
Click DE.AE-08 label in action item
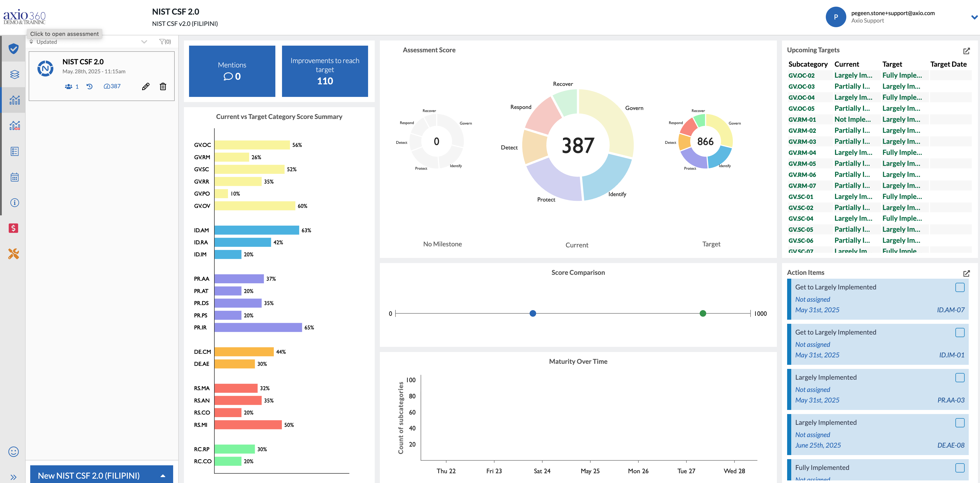pyautogui.click(x=951, y=445)
